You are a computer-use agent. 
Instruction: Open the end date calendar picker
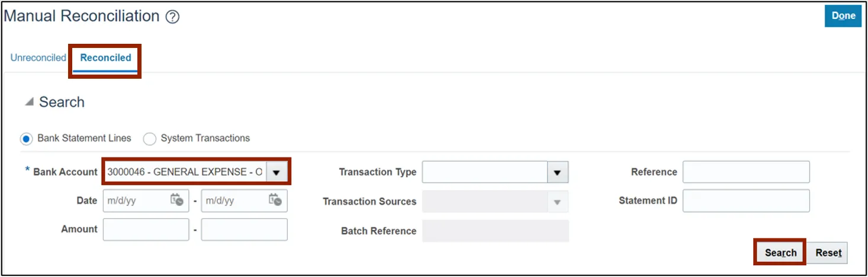[x=275, y=200]
